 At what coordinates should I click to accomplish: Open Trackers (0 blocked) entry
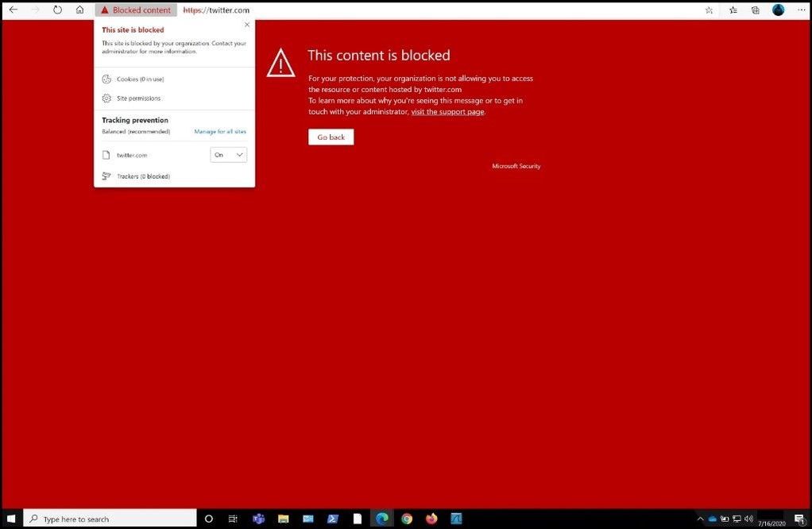click(175, 176)
